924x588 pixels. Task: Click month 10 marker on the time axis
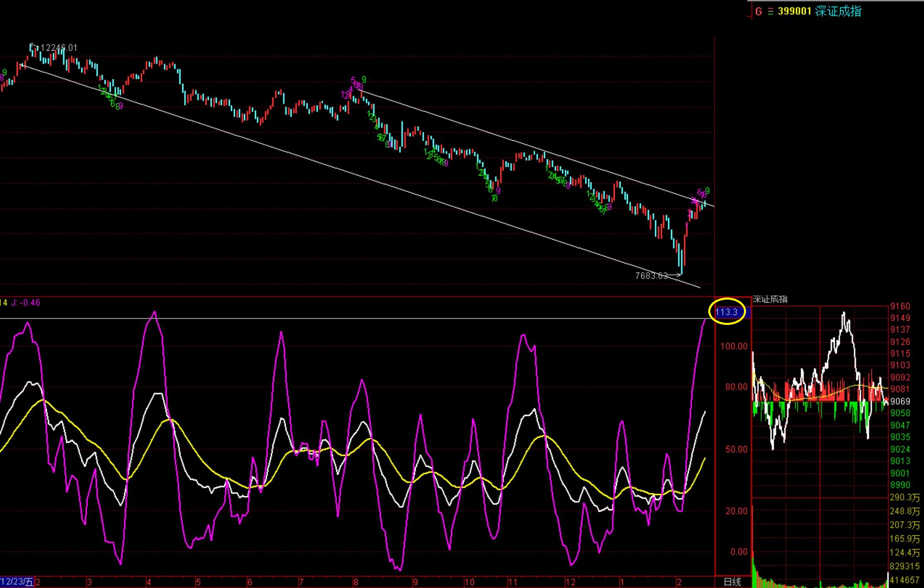coord(469,582)
